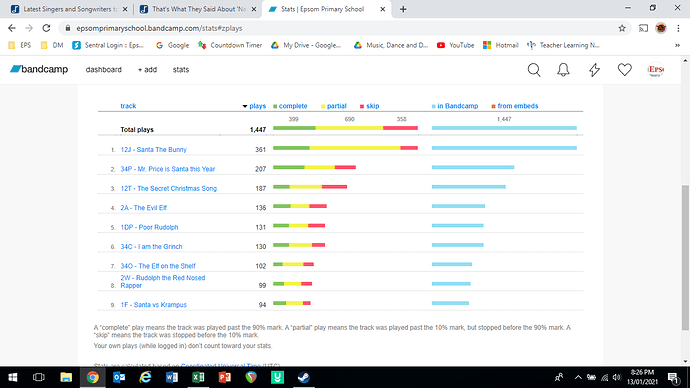Open Word from taskbar

click(172, 377)
